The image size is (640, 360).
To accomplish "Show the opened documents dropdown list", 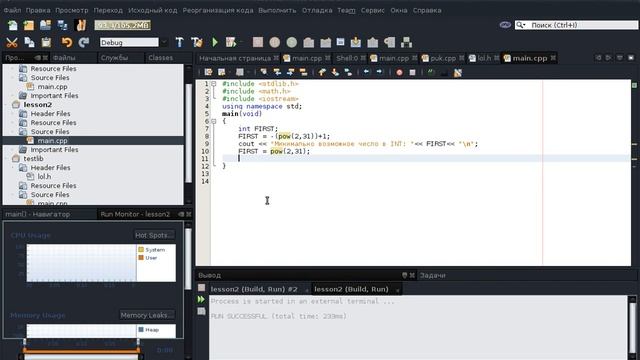I will (620, 58).
